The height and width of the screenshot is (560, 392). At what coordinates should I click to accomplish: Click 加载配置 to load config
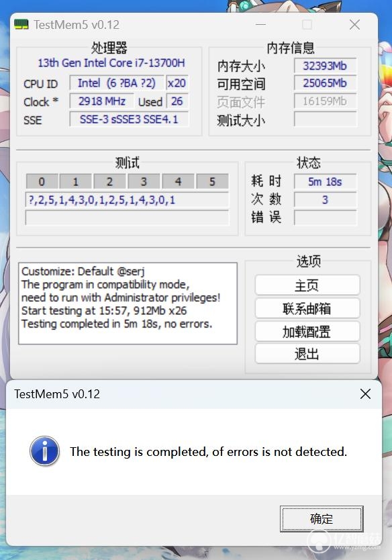tap(307, 331)
